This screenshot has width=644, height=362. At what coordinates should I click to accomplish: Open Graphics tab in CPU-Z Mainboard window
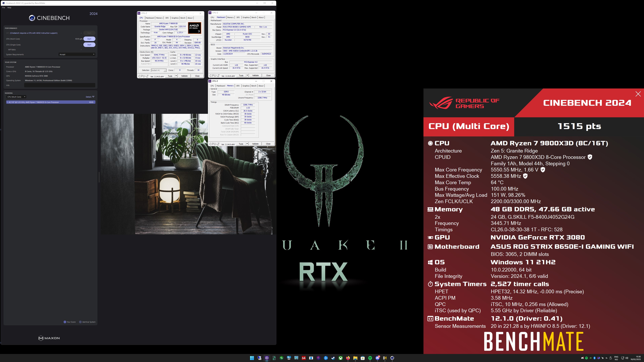tap(246, 17)
